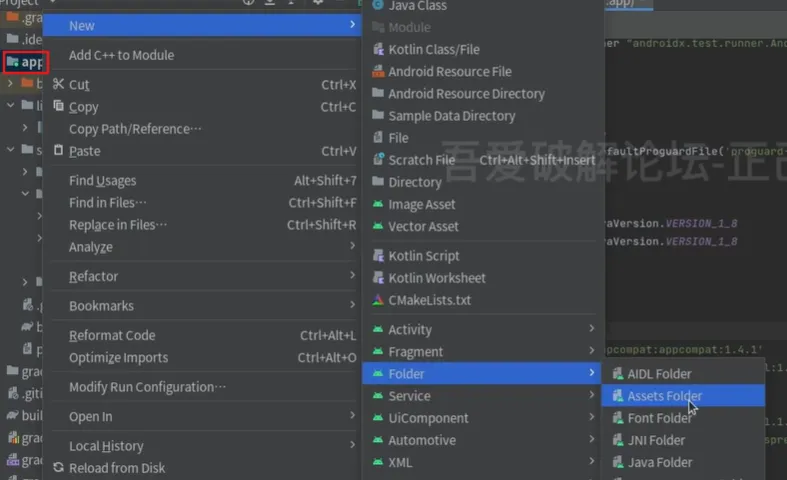Click the Reload from Disk icon

[58, 468]
